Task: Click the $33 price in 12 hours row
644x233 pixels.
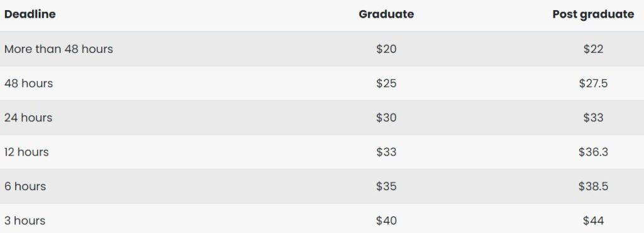Action: tap(386, 152)
